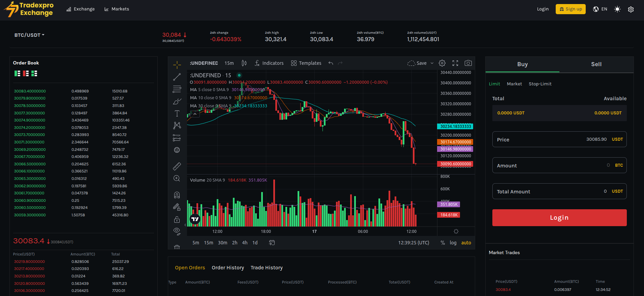Select the brush drawing tool
Screen dimensions: 644x296
point(177,101)
